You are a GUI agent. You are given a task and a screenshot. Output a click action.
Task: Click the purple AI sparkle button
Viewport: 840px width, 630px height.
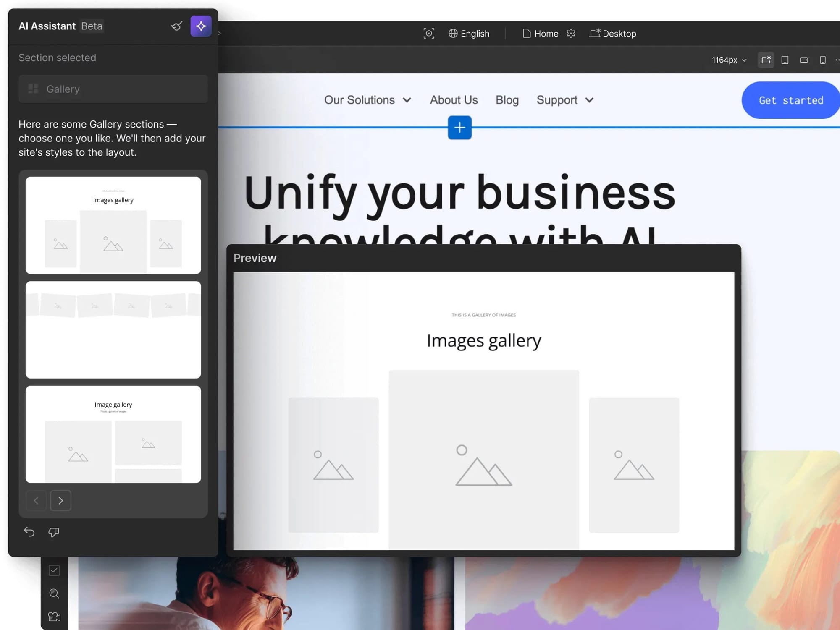pos(201,26)
